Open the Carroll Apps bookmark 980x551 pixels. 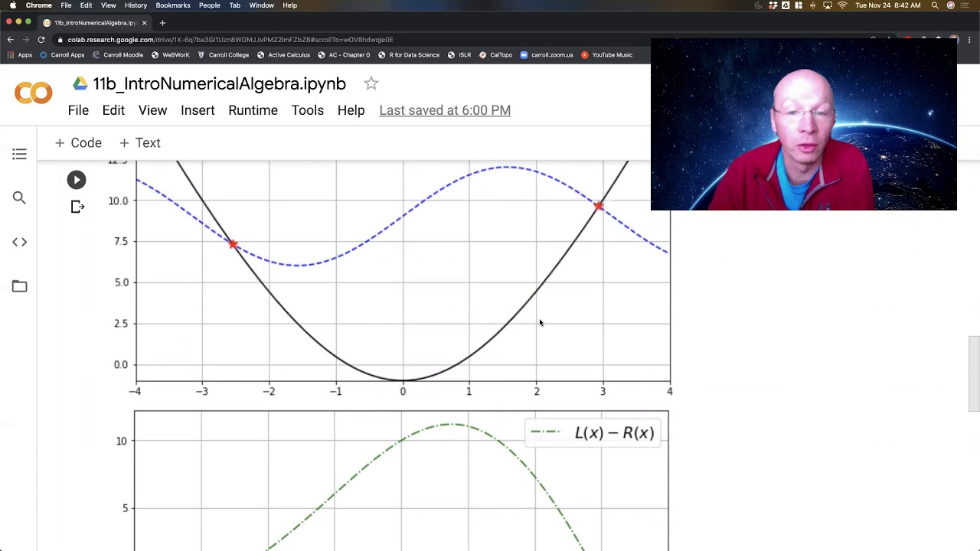click(x=62, y=55)
